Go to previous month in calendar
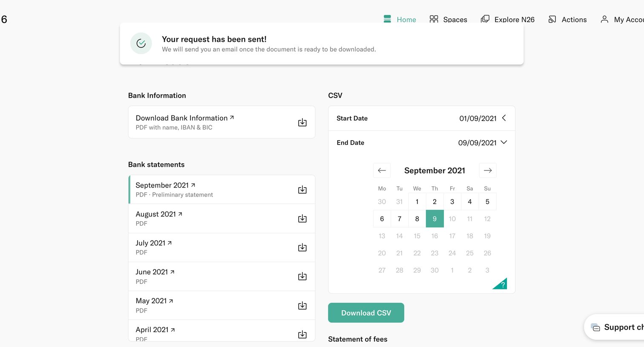644x347 pixels. (382, 171)
